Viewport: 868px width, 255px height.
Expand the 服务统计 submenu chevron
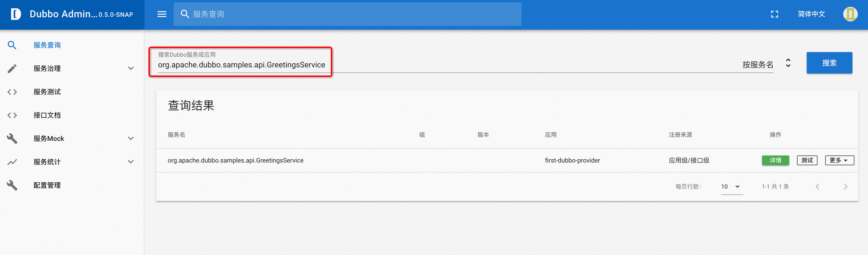[131, 162]
